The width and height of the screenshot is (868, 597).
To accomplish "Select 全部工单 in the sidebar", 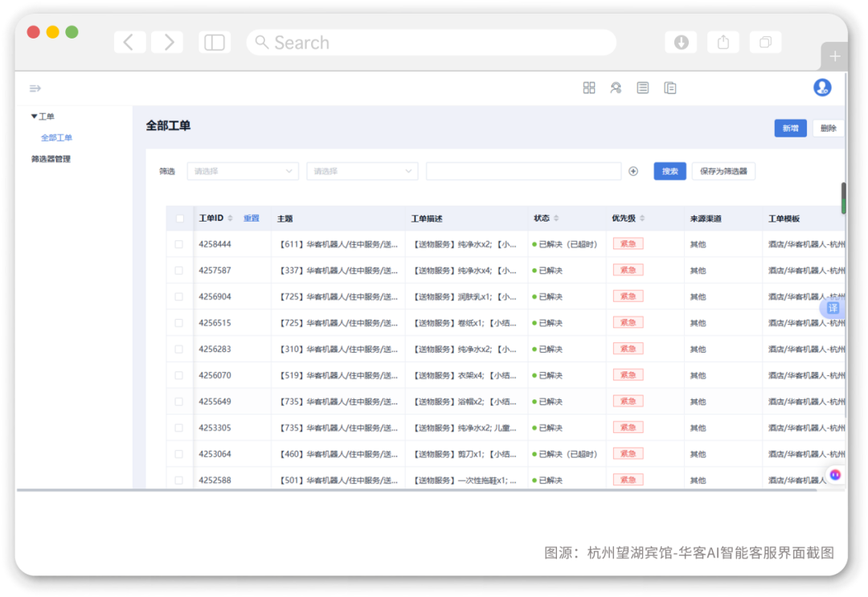I will pyautogui.click(x=56, y=137).
